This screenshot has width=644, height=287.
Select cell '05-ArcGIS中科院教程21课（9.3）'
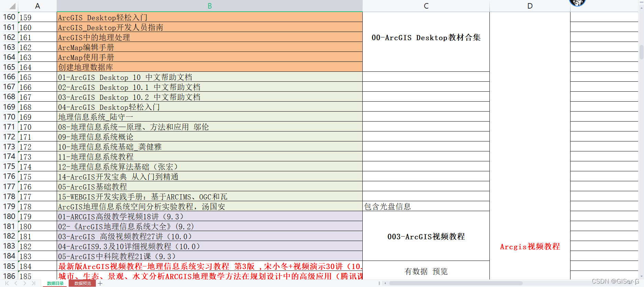tap(210, 256)
